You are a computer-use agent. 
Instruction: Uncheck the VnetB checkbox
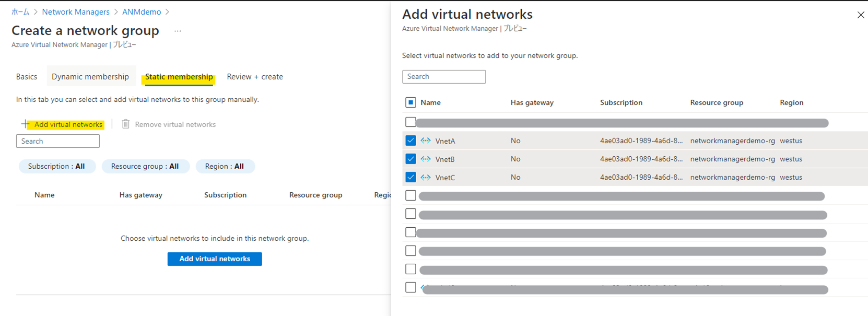pos(410,159)
